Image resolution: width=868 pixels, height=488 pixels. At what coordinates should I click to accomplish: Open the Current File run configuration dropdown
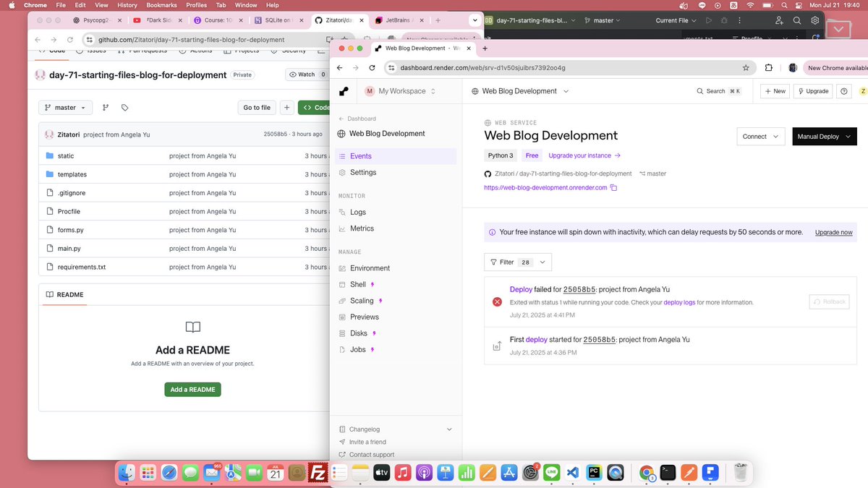point(677,21)
